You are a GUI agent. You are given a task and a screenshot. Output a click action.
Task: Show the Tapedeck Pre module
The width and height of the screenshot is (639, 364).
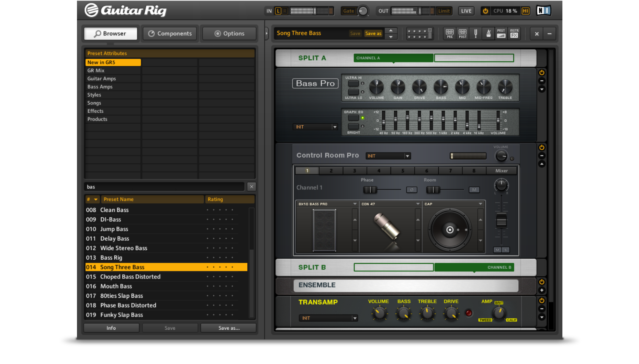pos(450,33)
